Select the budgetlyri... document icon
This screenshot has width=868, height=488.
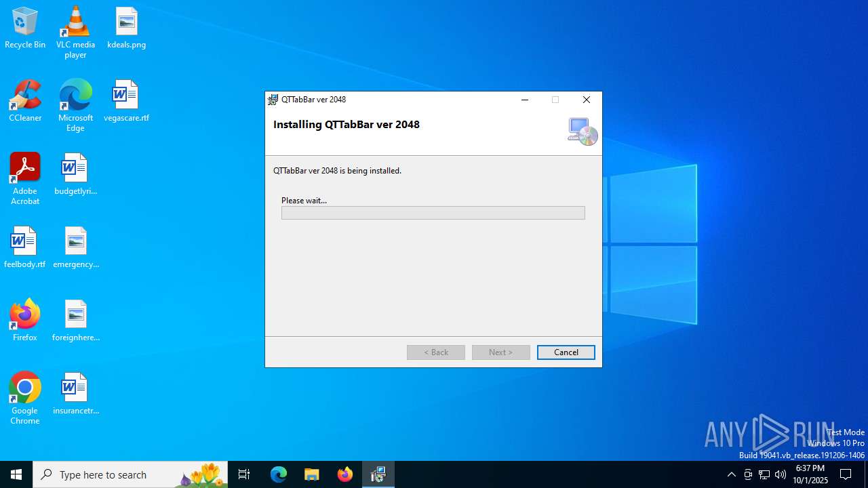coord(75,175)
